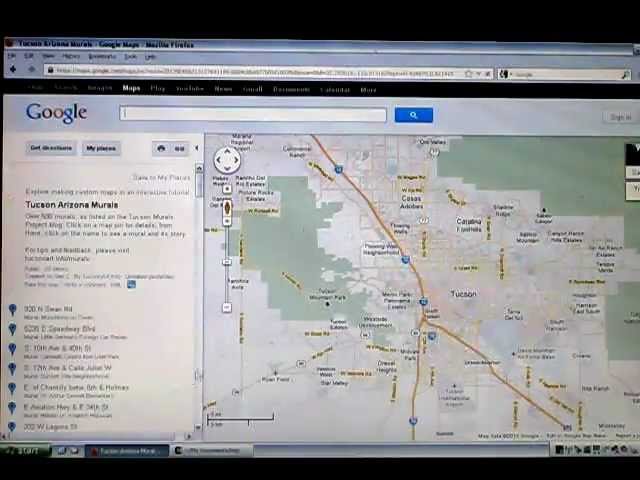The height and width of the screenshot is (480, 640).
Task: Click the blue search button
Action: [x=413, y=115]
